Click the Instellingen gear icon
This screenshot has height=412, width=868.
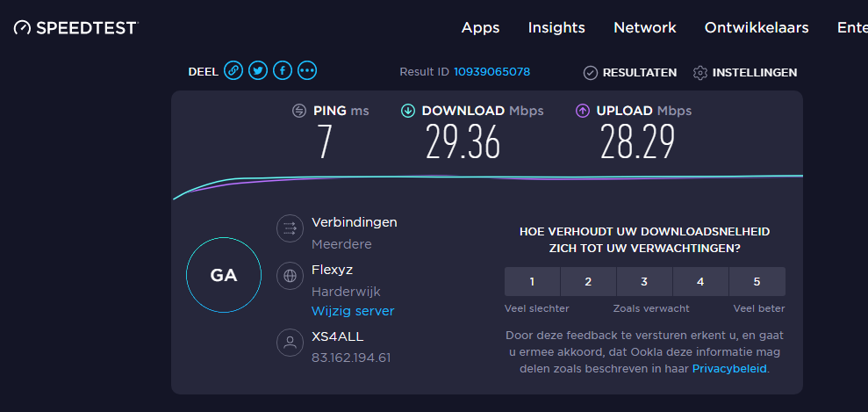coord(699,73)
